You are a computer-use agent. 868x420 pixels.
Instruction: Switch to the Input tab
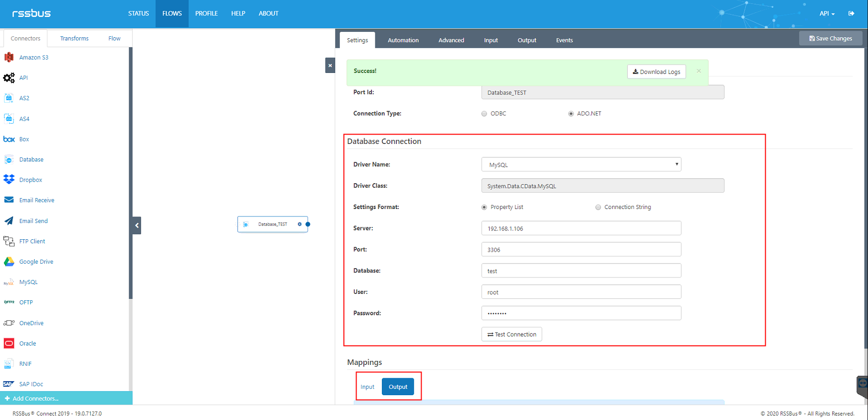pos(491,40)
